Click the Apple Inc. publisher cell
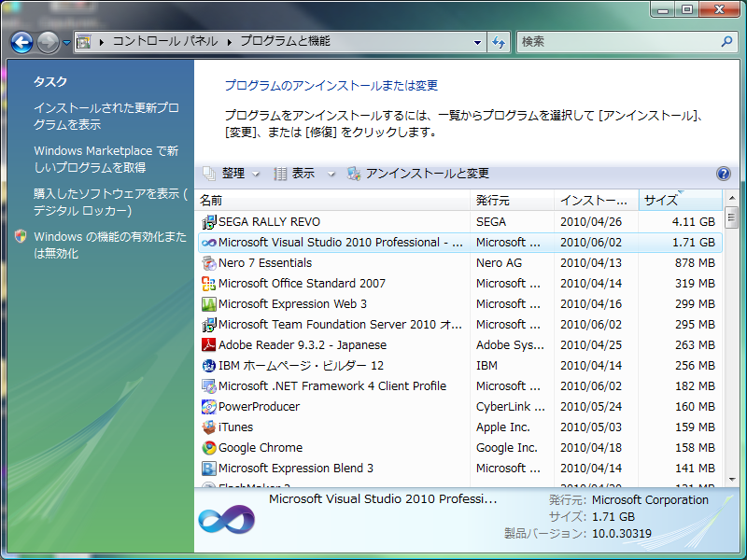Viewport: 747px width, 560px height. [x=502, y=427]
